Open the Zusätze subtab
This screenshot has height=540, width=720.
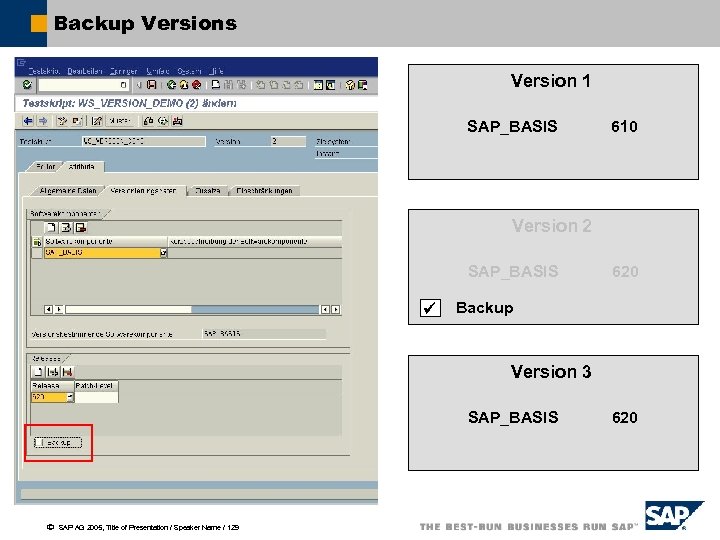click(208, 191)
